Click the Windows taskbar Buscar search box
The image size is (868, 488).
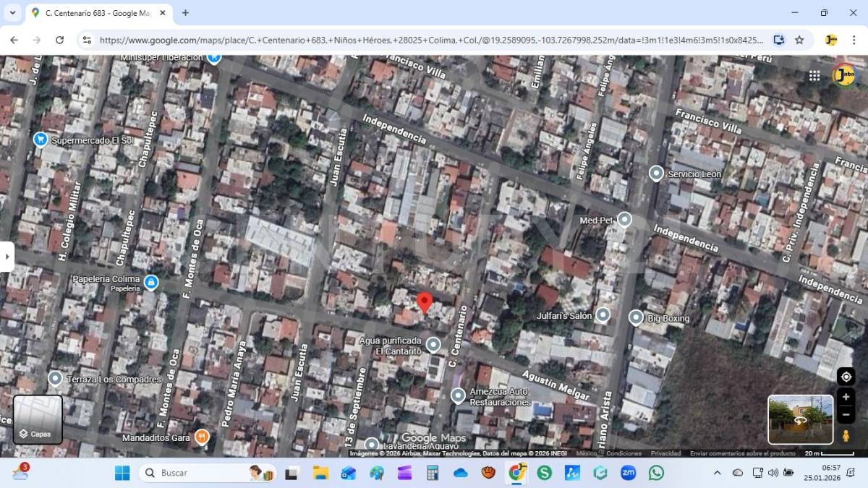pyautogui.click(x=208, y=473)
